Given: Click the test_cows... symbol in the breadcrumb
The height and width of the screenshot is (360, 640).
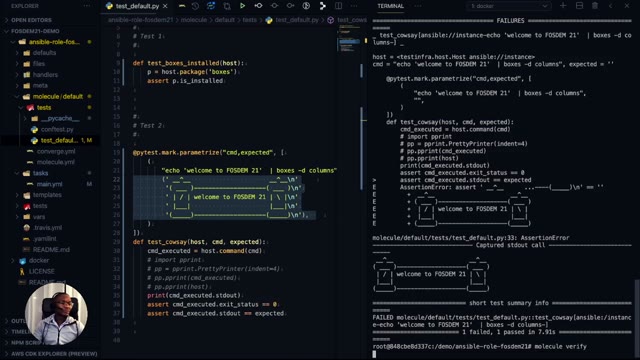Looking at the screenshot, I should (x=352, y=20).
